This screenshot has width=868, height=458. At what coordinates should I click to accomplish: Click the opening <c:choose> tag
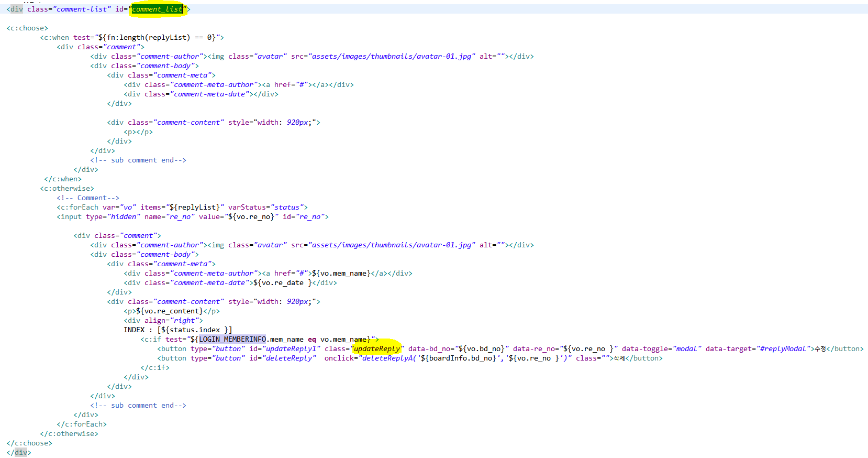pos(27,28)
